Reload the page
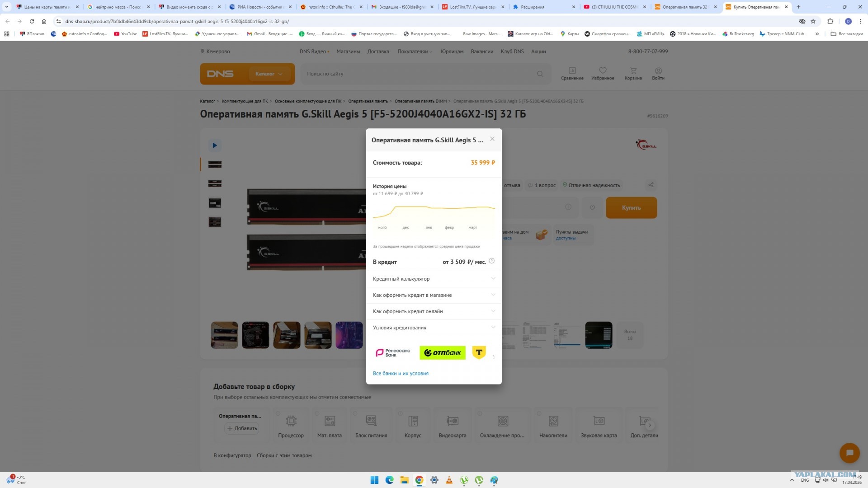The height and width of the screenshot is (488, 868). [32, 21]
